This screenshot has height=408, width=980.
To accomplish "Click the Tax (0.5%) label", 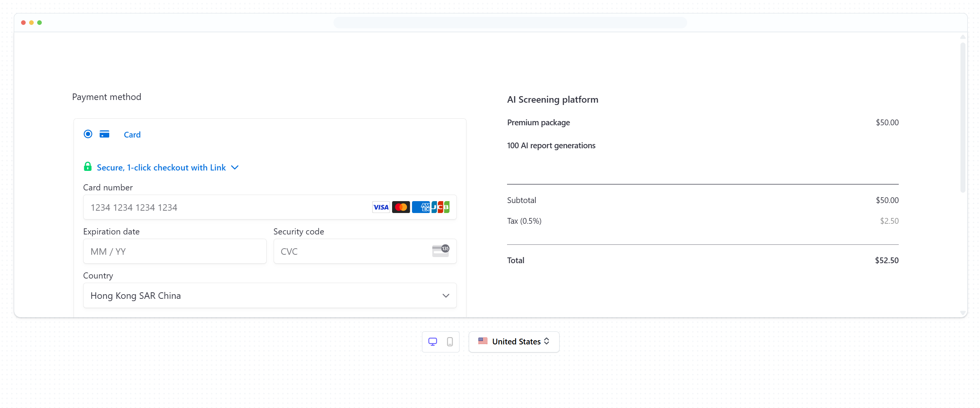I will (524, 221).
